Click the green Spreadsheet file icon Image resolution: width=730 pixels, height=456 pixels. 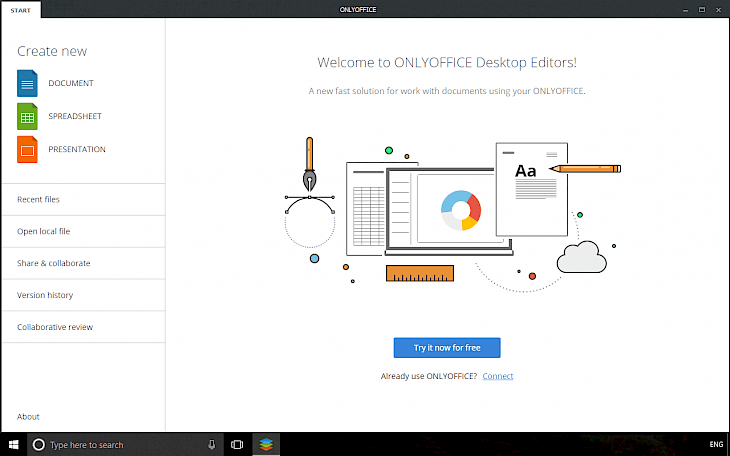(x=27, y=116)
